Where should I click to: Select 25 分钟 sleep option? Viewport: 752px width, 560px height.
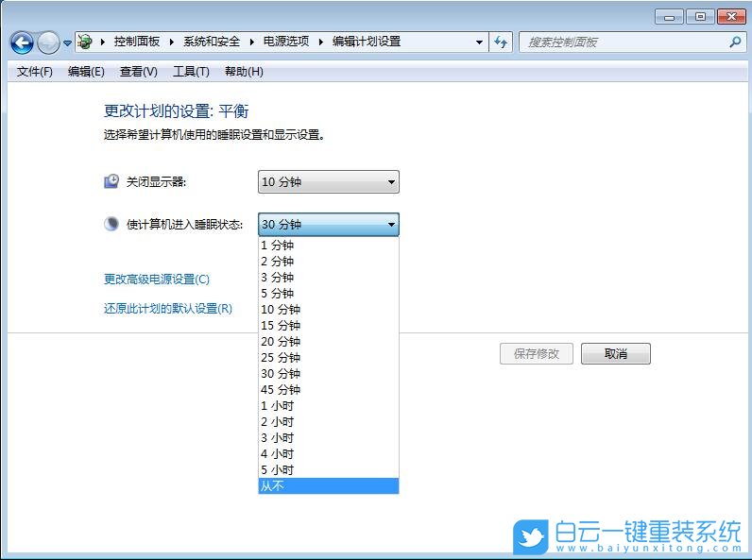coord(329,358)
